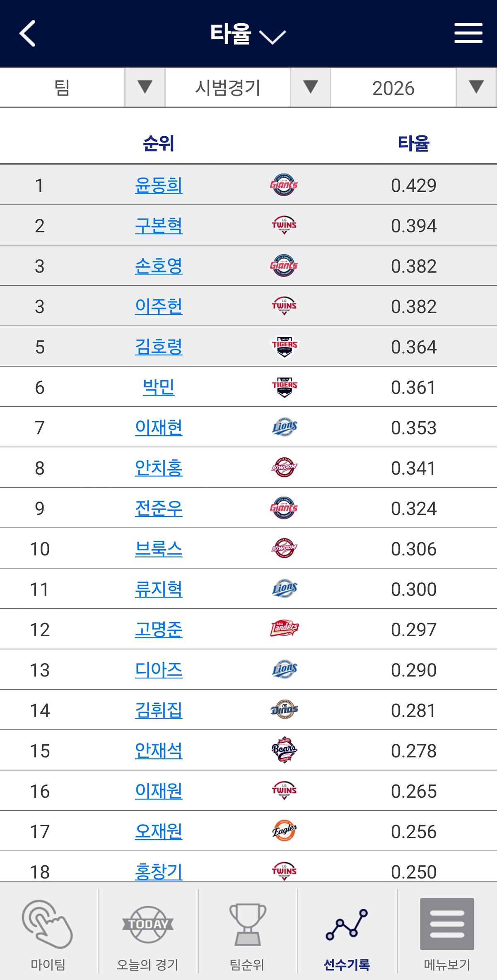497x980 pixels.
Task: Open the hamburger menu in header
Action: pos(468,33)
